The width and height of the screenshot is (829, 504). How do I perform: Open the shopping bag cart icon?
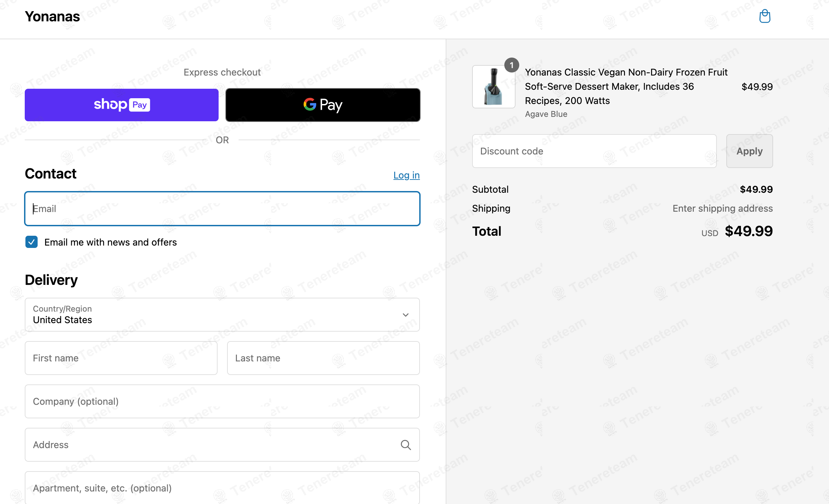click(x=765, y=16)
